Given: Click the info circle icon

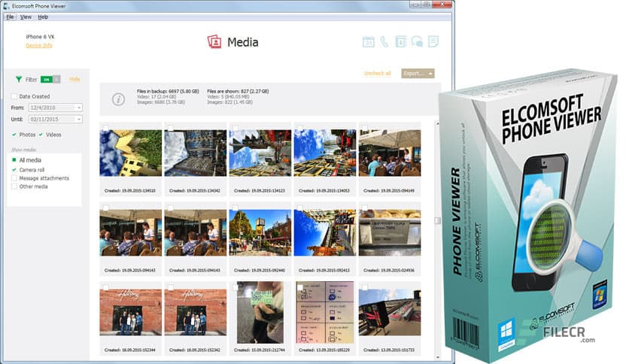Looking at the screenshot, I should click(x=118, y=99).
